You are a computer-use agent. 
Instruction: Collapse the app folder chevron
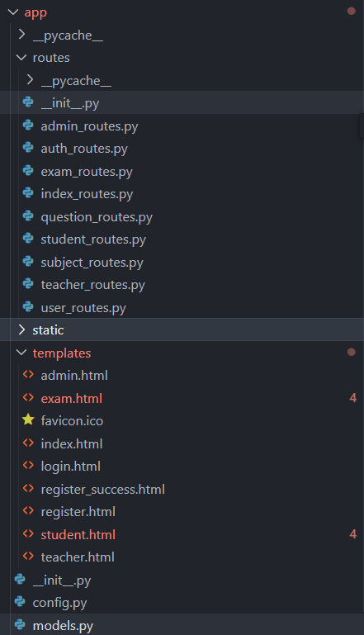point(13,12)
